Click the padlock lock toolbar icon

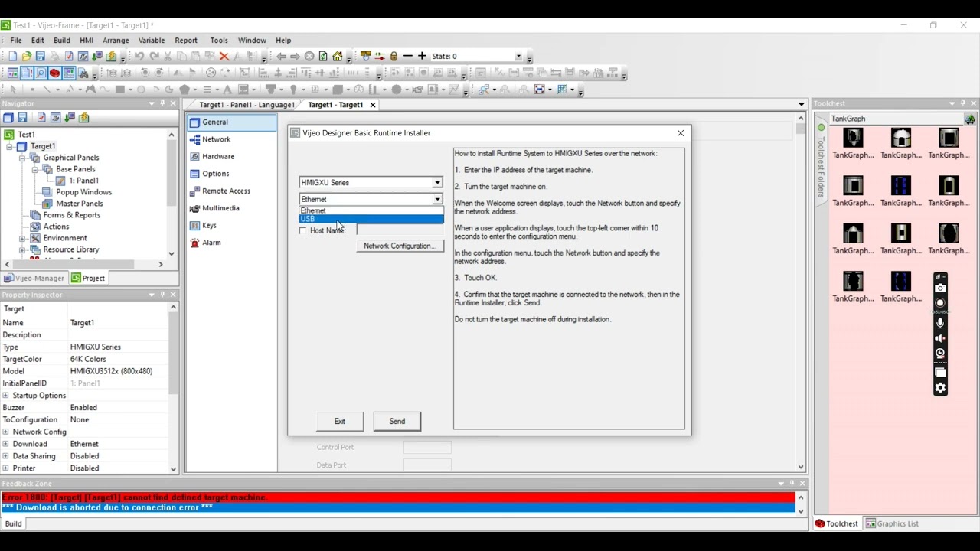tap(394, 56)
